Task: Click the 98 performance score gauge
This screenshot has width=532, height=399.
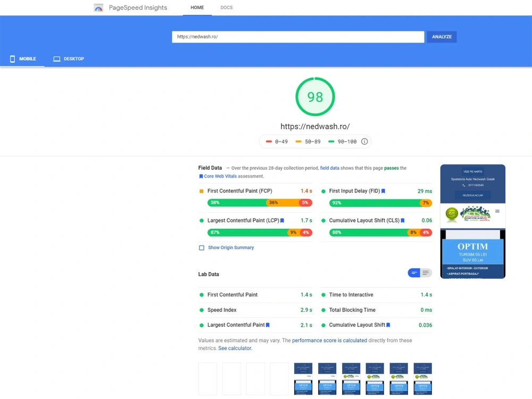Action: (x=315, y=97)
